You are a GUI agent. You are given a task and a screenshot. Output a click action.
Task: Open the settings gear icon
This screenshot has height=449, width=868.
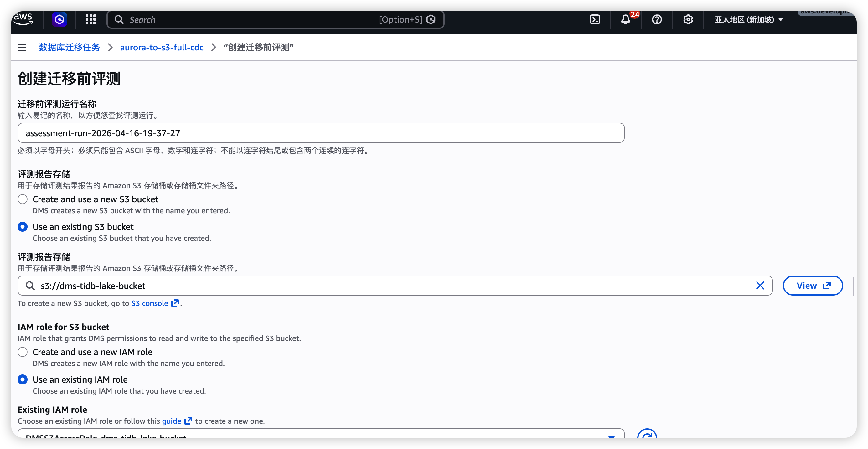click(688, 19)
